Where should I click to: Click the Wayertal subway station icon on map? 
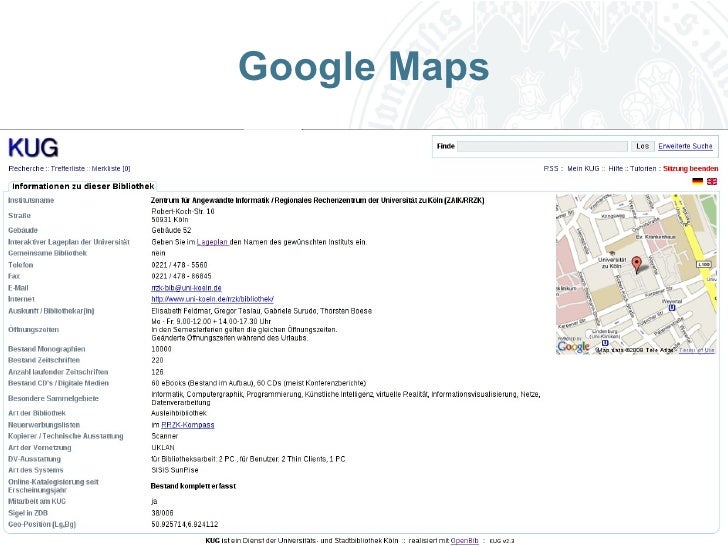click(672, 307)
